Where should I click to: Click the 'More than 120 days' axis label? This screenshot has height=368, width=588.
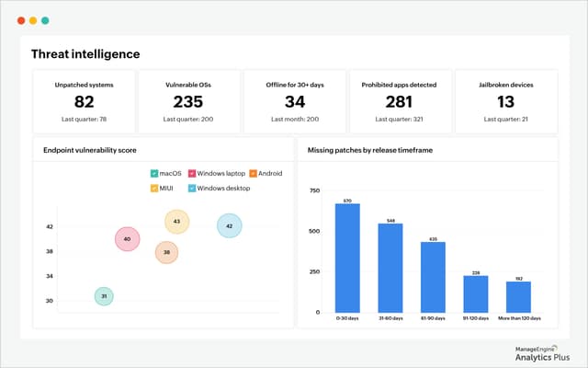519,318
